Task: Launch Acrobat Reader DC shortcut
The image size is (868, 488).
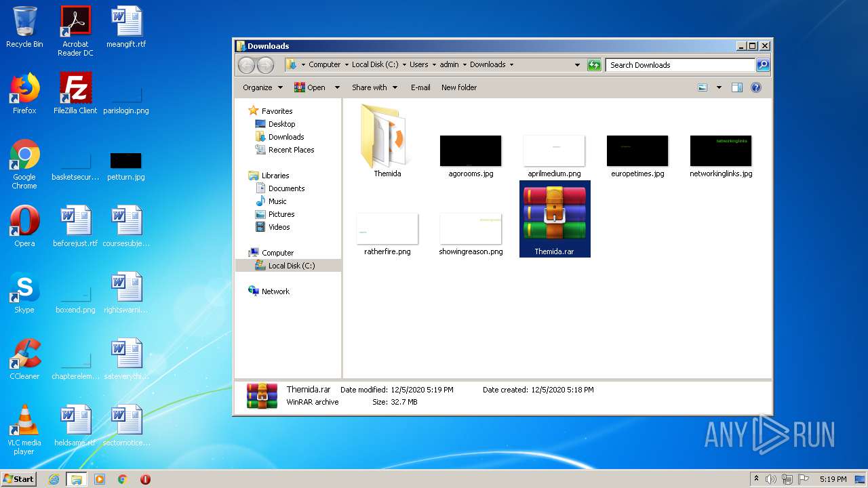Action: pos(75,31)
